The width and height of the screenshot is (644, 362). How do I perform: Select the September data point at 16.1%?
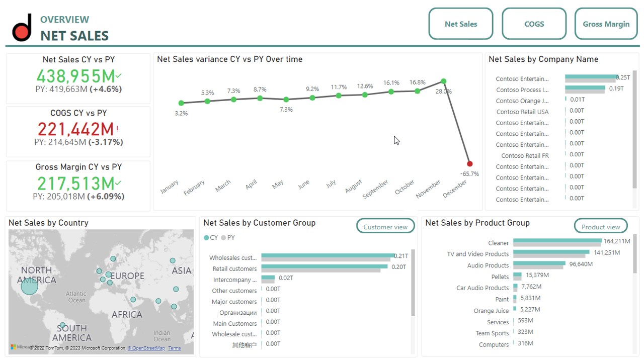pyautogui.click(x=391, y=92)
